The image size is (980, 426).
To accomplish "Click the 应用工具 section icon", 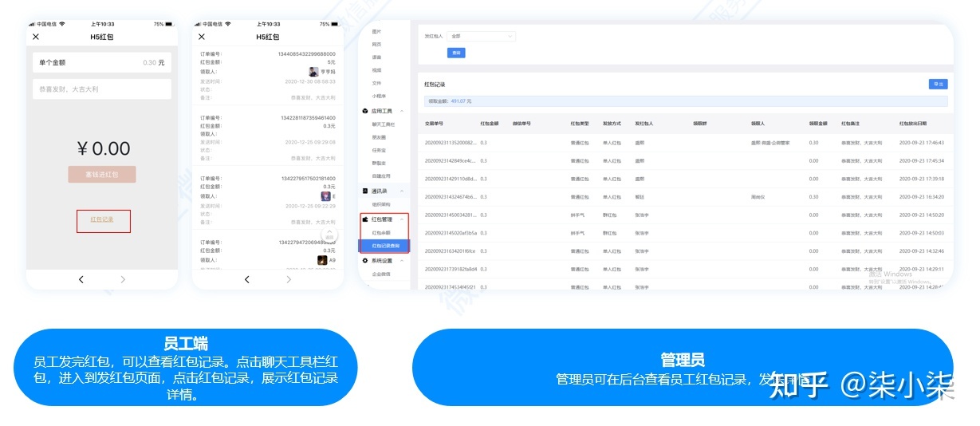I will 365,111.
